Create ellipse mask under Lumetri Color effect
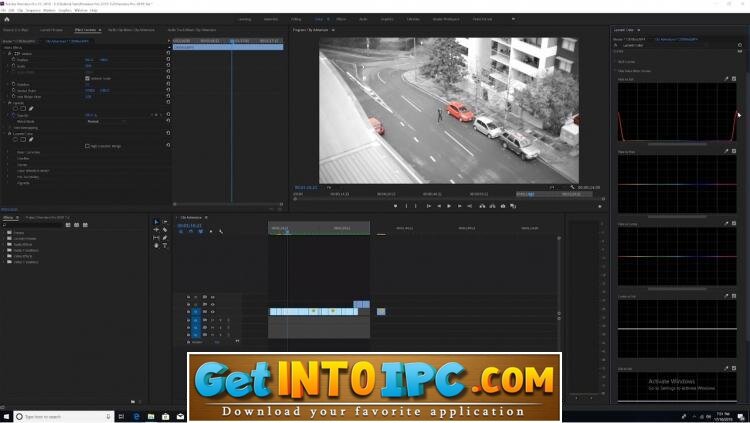This screenshot has height=423, width=750. [15, 140]
